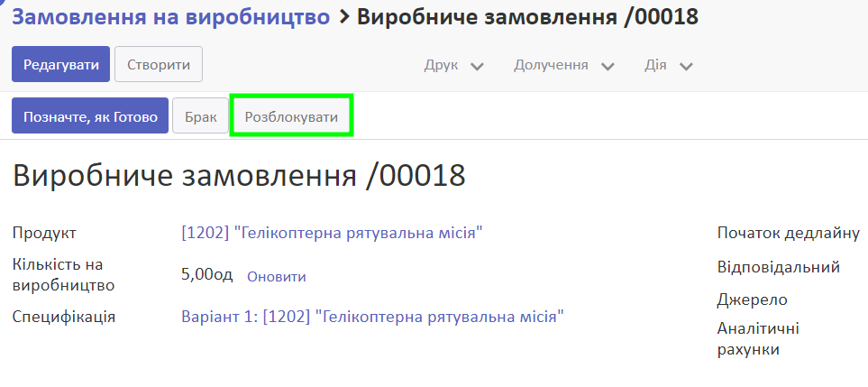Open product link [1202] "Гелікоптерна рятувальна місія"
This screenshot has height=387, width=868.
332,233
